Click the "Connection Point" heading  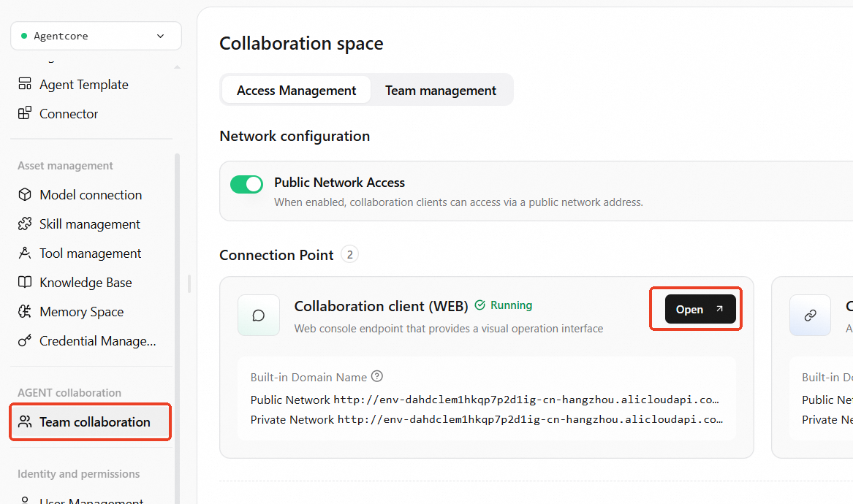coord(276,255)
